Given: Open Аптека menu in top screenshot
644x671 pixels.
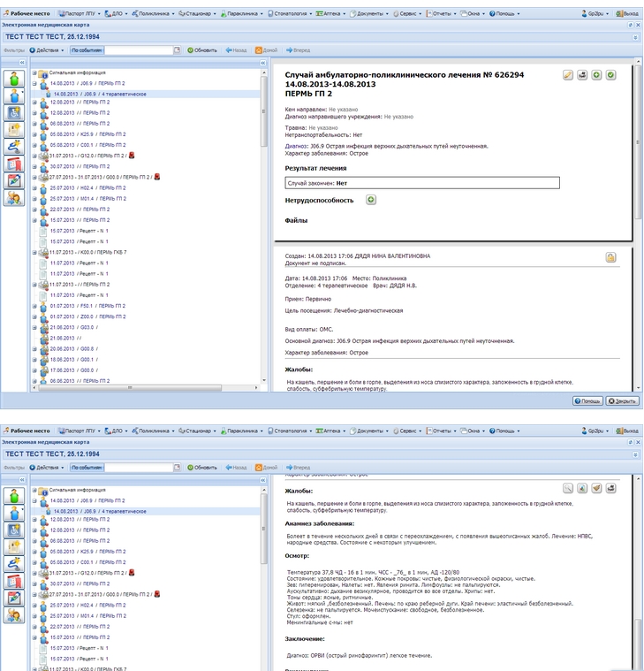Looking at the screenshot, I should point(330,13).
